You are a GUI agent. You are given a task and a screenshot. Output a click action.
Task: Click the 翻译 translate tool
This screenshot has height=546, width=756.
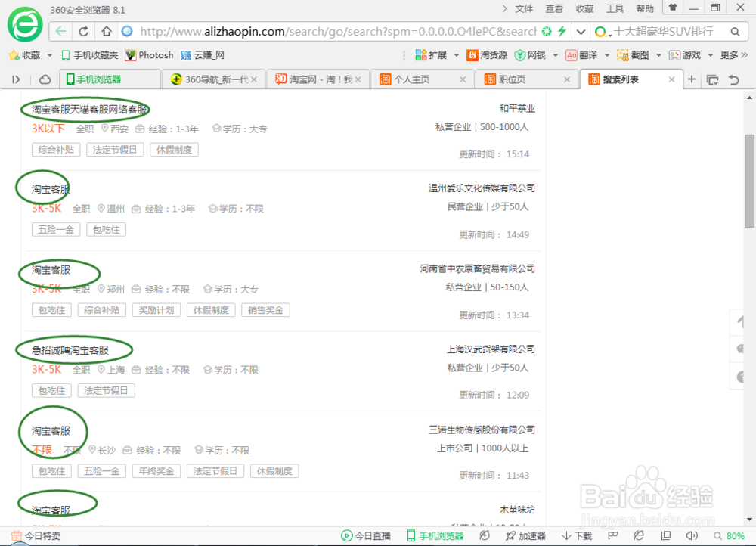click(x=581, y=55)
